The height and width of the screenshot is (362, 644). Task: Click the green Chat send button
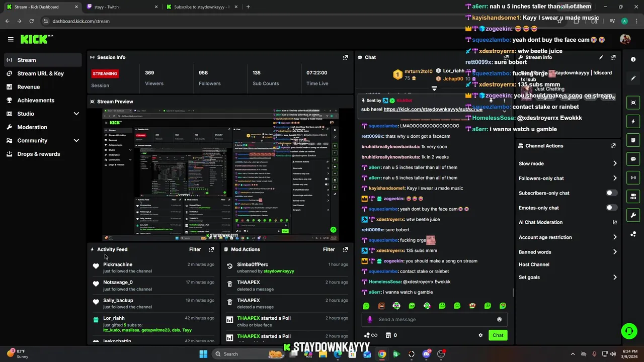pyautogui.click(x=498, y=335)
